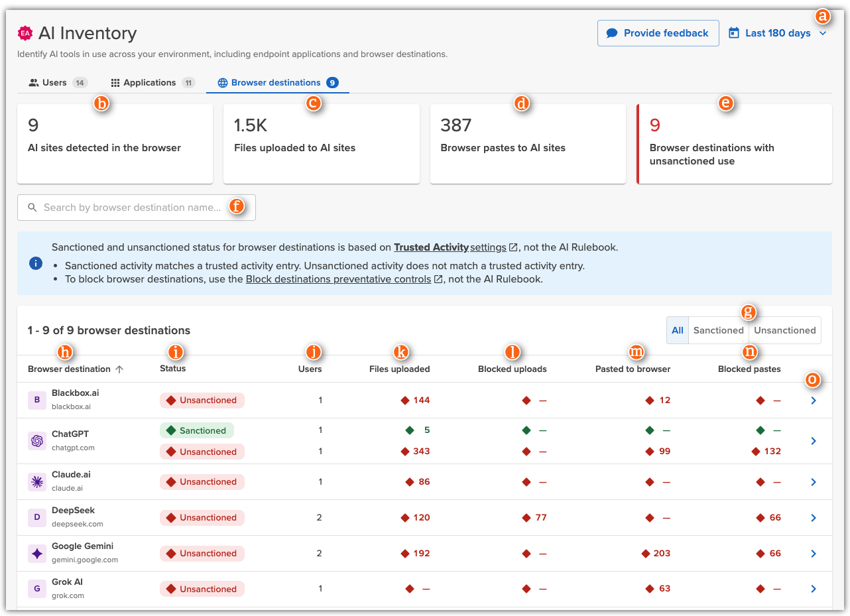The image size is (850, 616).
Task: Click the red diamond beside DeepSeek 77 blocked uploads
Action: [x=526, y=517]
